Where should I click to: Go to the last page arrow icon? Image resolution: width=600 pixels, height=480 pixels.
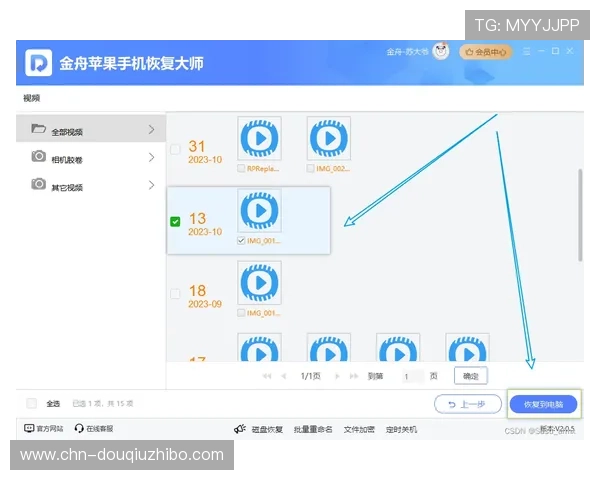(x=354, y=376)
